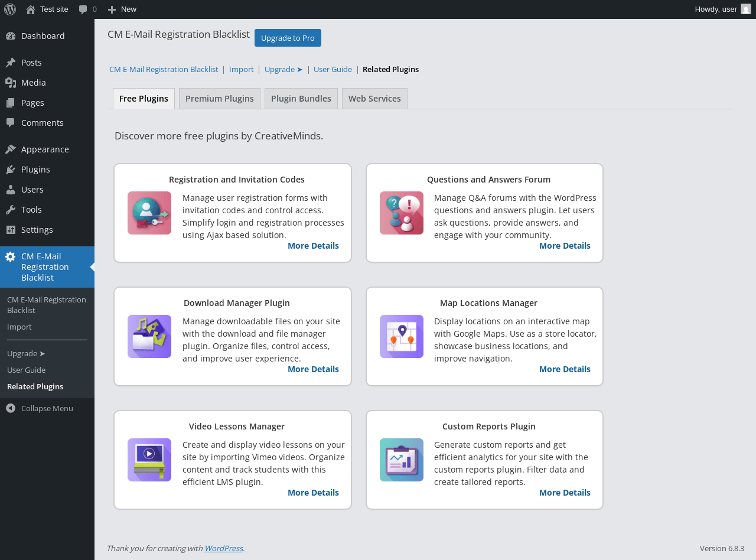Switch to the Premium Plugins tab

(x=220, y=99)
